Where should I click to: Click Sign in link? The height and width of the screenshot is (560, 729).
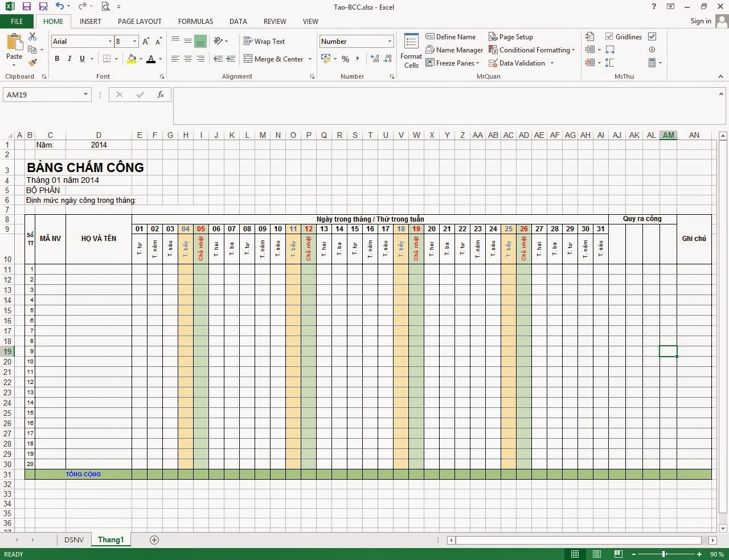coord(701,21)
